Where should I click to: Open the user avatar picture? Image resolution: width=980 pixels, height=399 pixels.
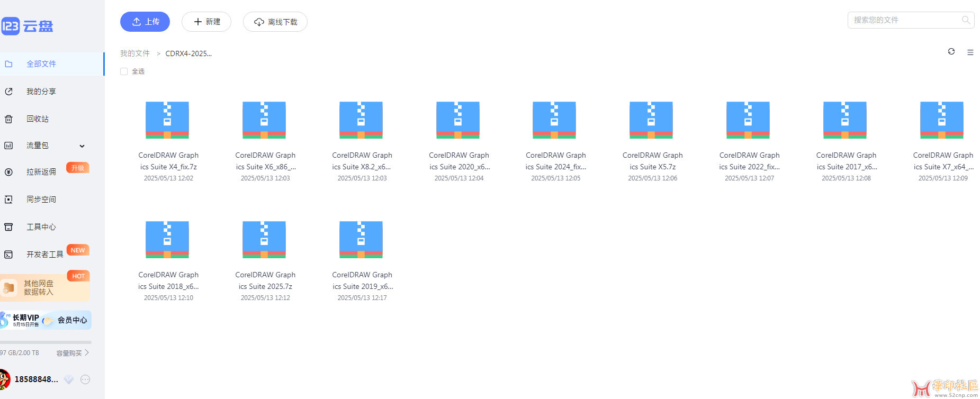[x=4, y=379]
